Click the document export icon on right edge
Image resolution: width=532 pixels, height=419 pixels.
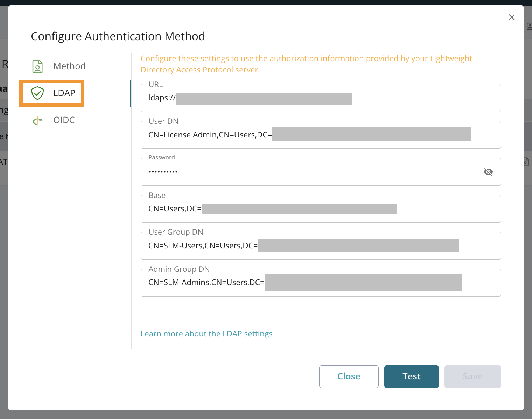[x=527, y=162]
